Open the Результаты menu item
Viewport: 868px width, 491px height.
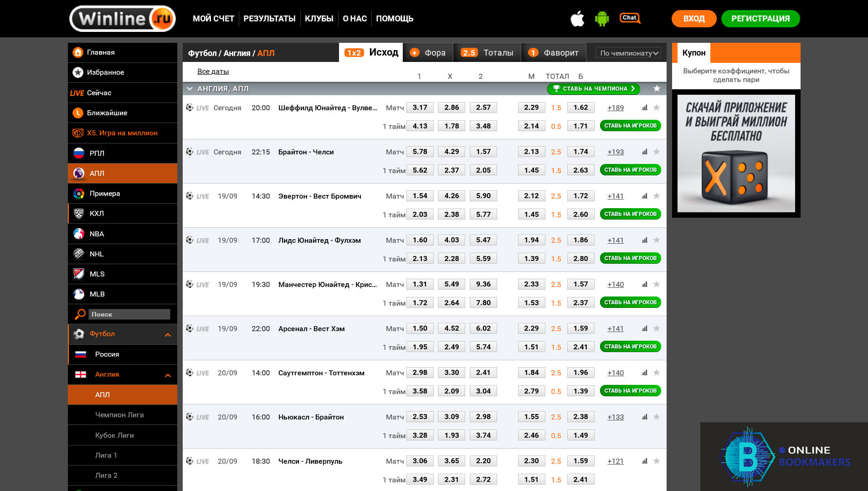(x=269, y=19)
